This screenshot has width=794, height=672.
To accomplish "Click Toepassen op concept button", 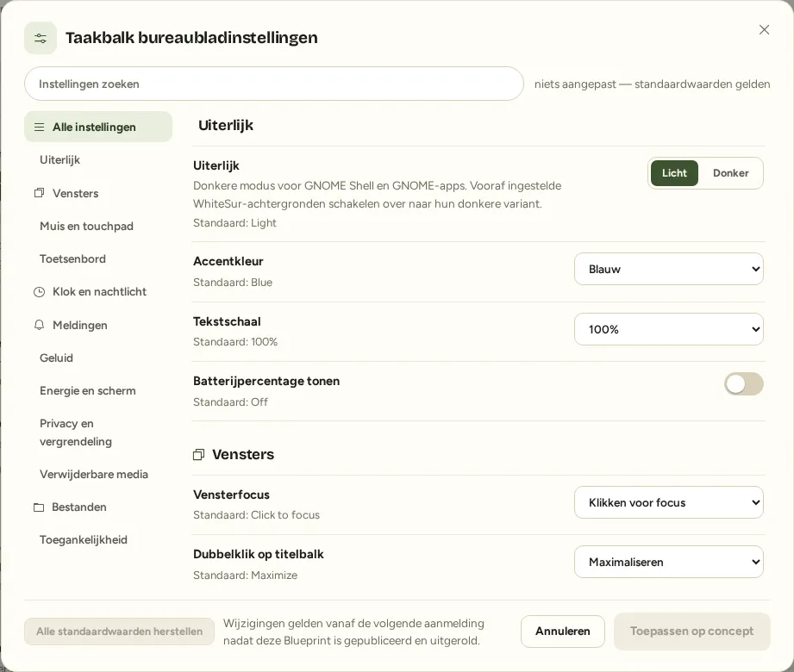I will click(691, 631).
